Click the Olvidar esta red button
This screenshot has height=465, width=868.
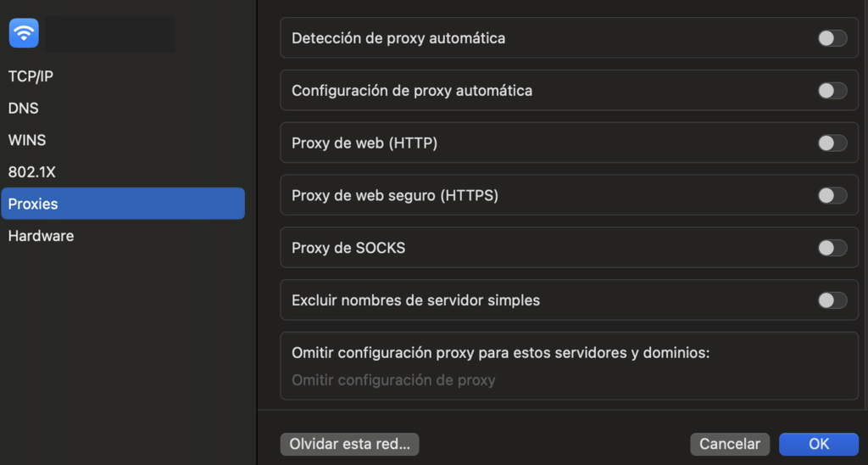[349, 445]
